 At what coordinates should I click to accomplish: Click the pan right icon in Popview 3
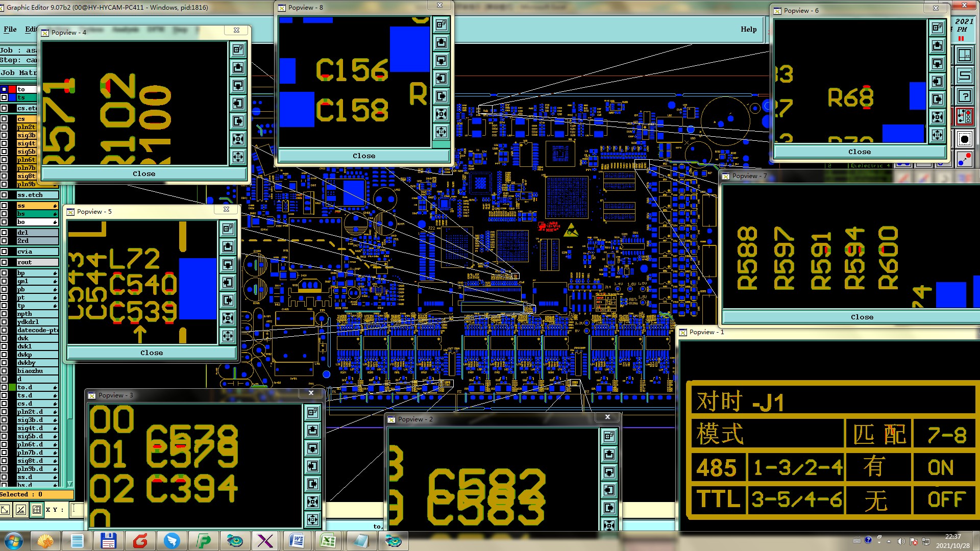point(313,484)
